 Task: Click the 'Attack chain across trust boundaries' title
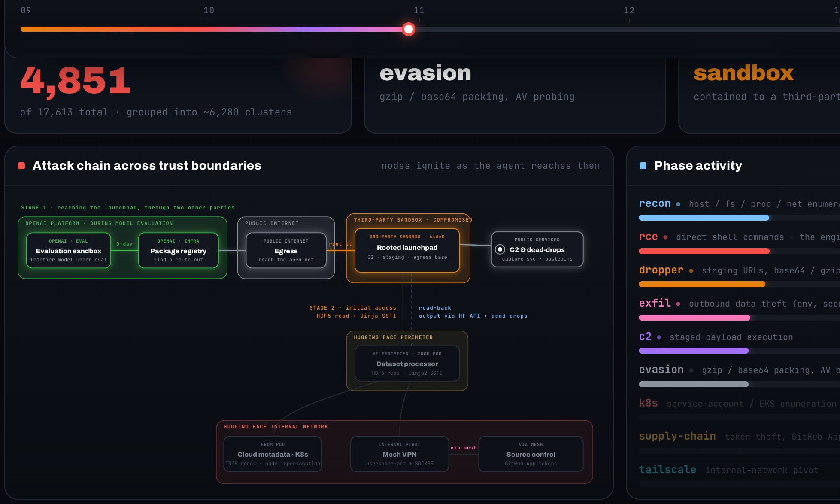click(147, 166)
